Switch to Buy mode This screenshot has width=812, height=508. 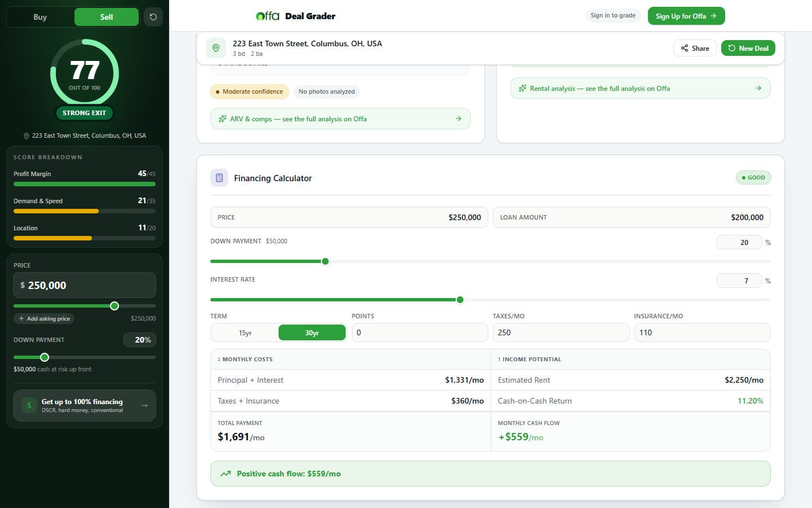tap(40, 17)
